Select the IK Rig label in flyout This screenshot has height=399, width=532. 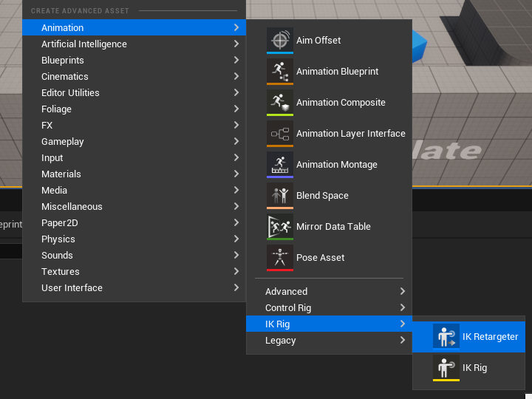coord(474,368)
